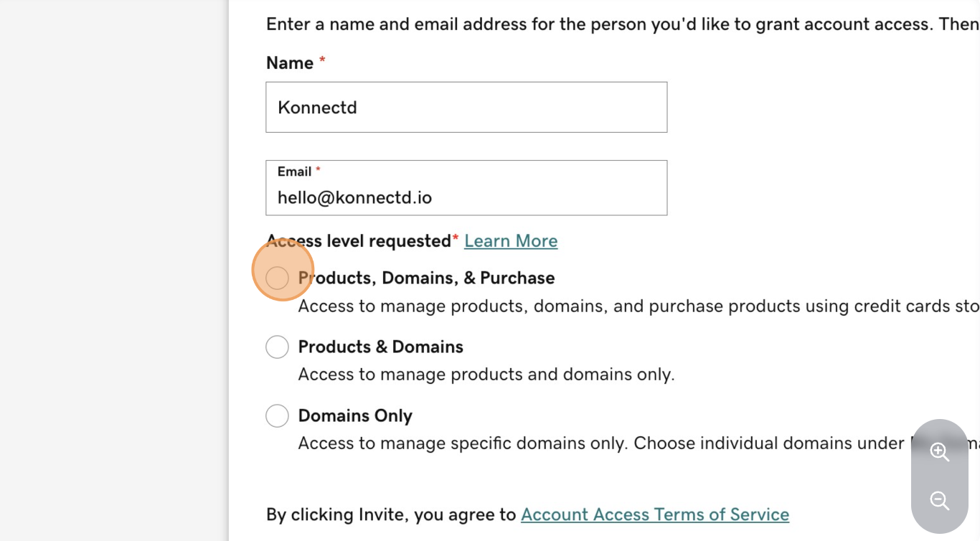Screen dimensions: 980x541
Task: Focus the Name field containing Konnectd
Action: (466, 107)
